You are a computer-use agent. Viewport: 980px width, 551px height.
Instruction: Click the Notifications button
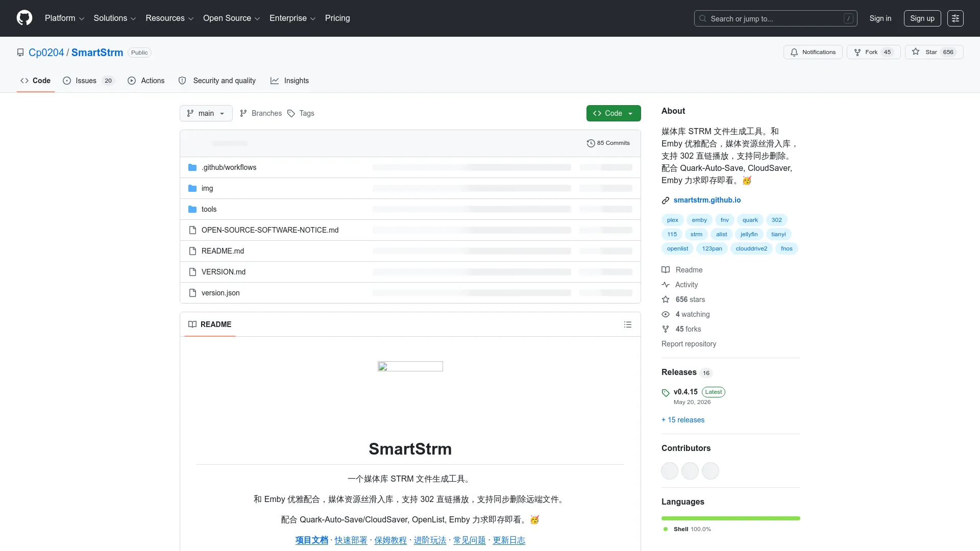(813, 52)
